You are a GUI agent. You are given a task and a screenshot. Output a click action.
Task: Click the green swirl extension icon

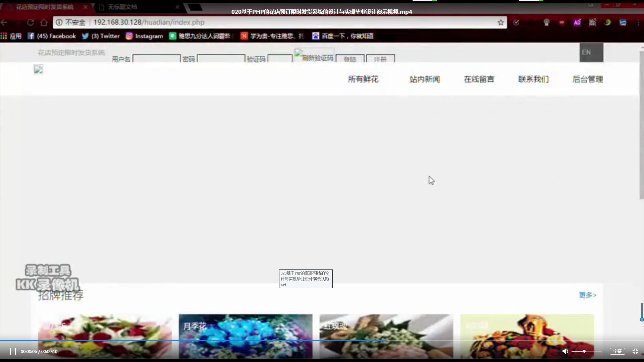pos(608,22)
